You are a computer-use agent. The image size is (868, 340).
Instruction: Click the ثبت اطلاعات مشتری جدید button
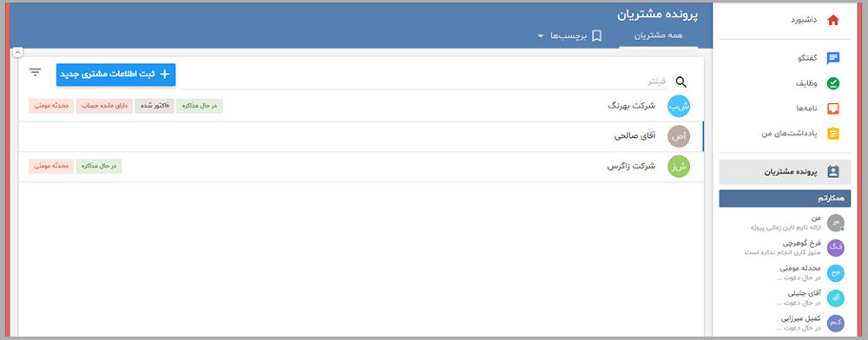[115, 75]
